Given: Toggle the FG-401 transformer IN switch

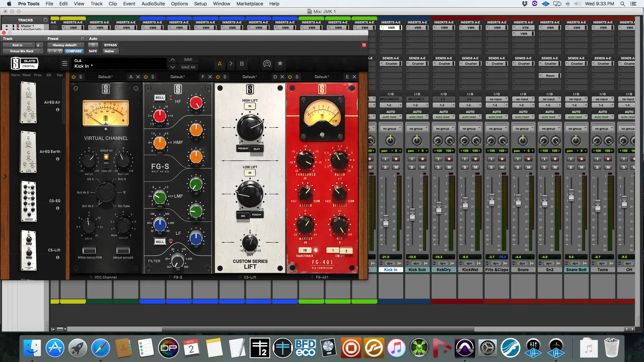Looking at the screenshot, I should click(305, 250).
